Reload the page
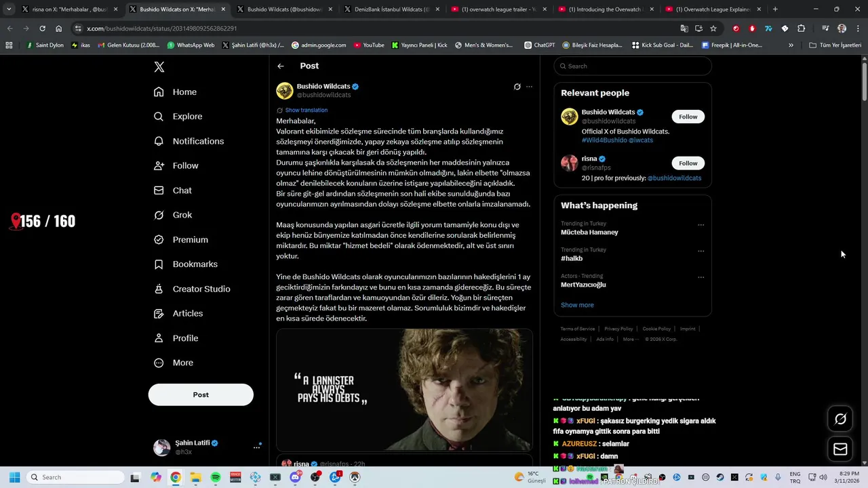The height and width of the screenshot is (488, 868). click(42, 28)
